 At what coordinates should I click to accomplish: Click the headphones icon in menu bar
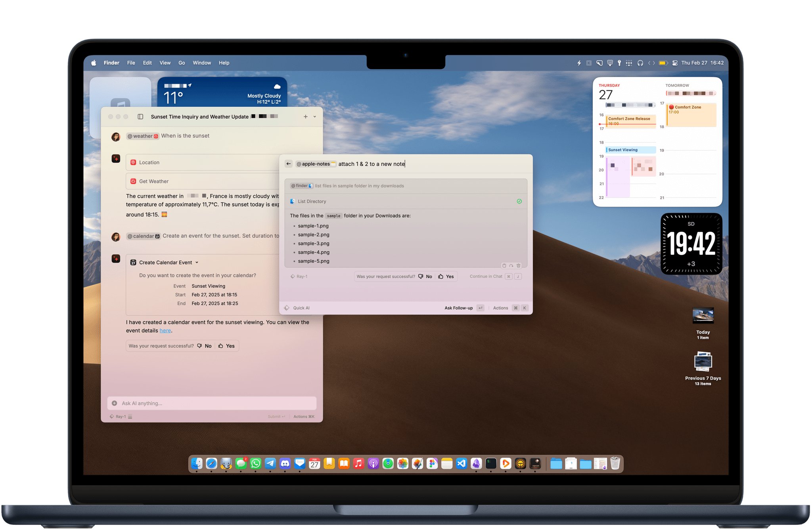(640, 63)
